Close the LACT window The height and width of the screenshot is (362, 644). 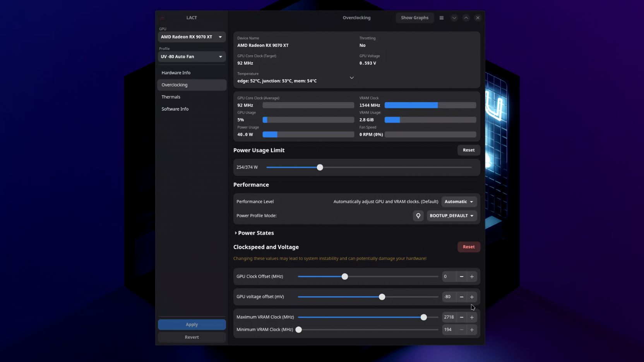tap(478, 18)
